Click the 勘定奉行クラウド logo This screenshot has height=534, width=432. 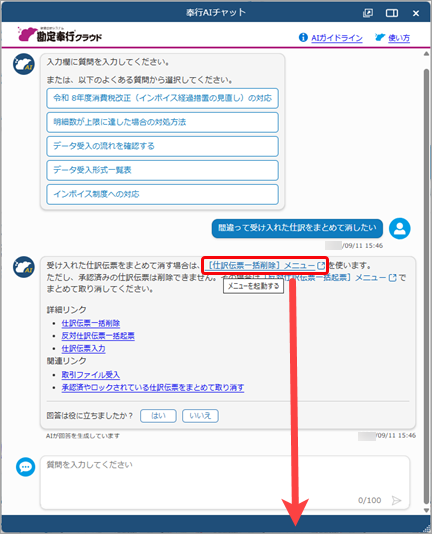pos(60,34)
